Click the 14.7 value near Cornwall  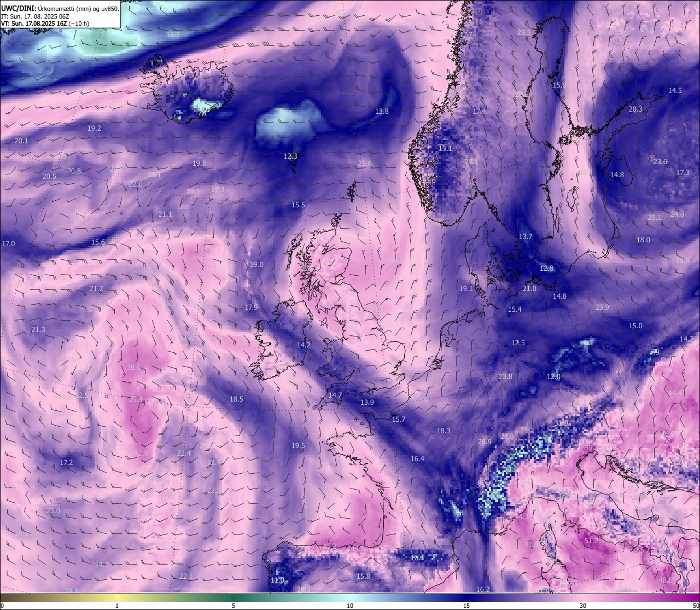pos(335,395)
